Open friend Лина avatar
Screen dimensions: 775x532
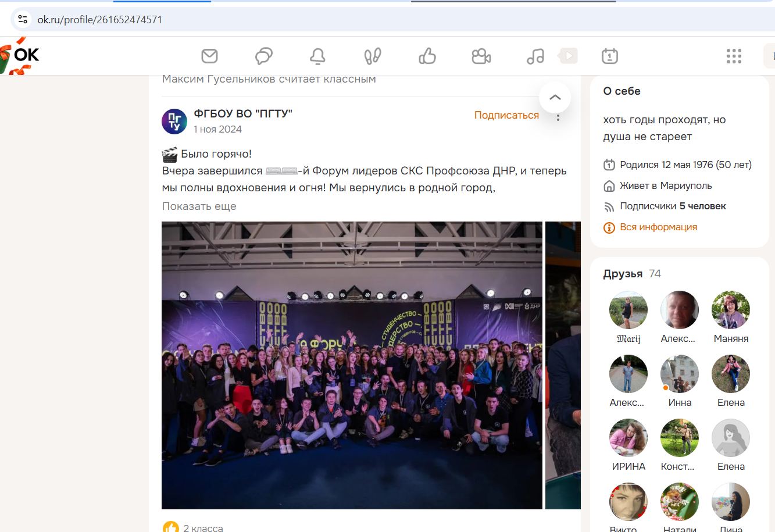pyautogui.click(x=731, y=502)
